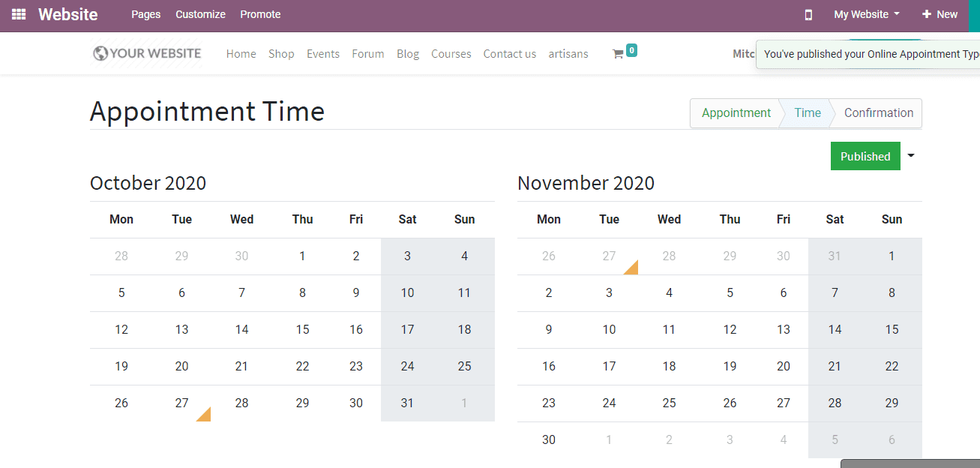
Task: Click November 1 in Sunday column
Action: pyautogui.click(x=892, y=256)
